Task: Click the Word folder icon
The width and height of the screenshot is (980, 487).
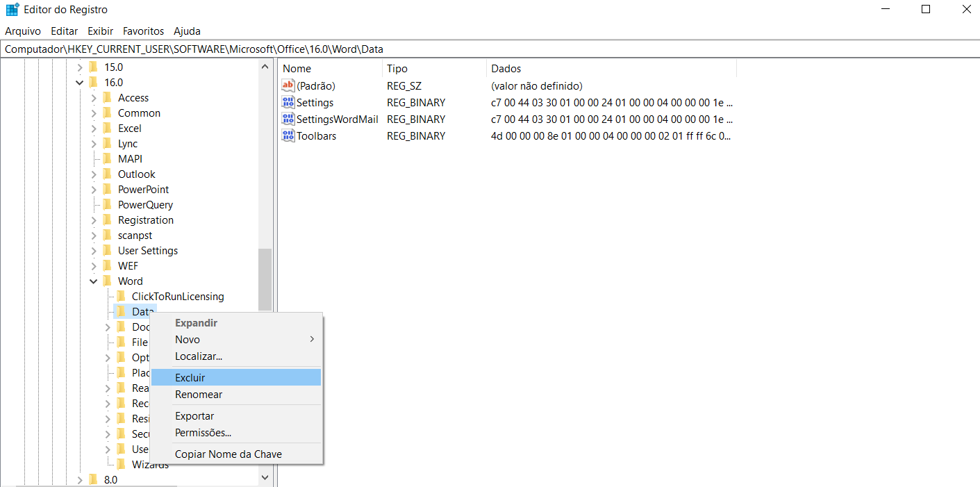Action: pos(107,281)
